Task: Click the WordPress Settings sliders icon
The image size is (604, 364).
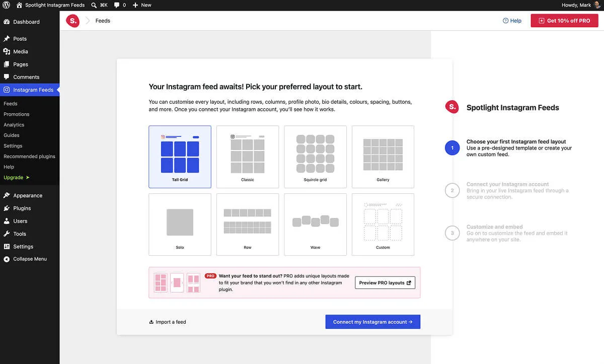Action: click(7, 247)
